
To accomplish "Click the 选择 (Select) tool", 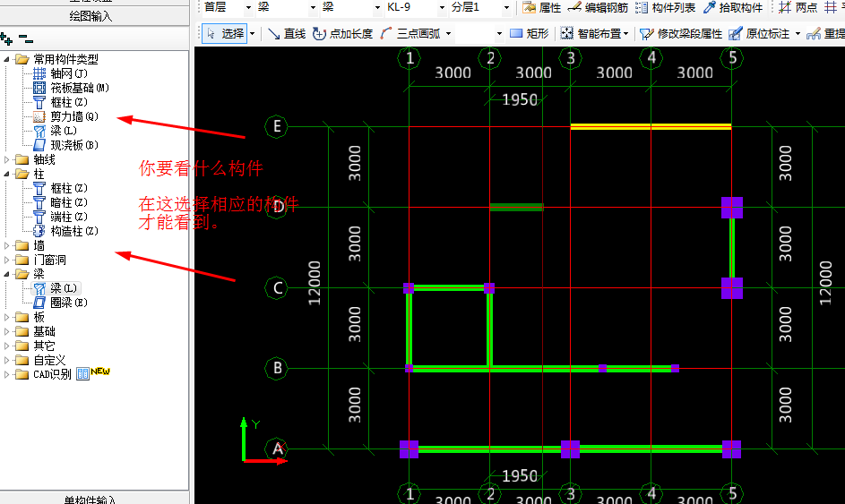I will pyautogui.click(x=225, y=33).
